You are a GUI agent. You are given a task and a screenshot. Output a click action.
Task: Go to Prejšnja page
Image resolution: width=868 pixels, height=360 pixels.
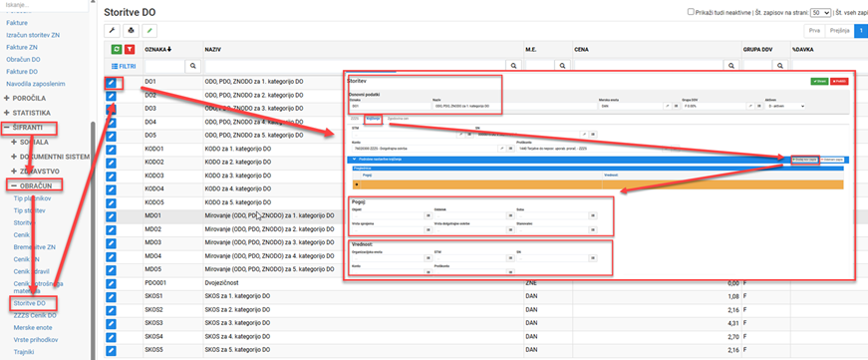pyautogui.click(x=839, y=31)
